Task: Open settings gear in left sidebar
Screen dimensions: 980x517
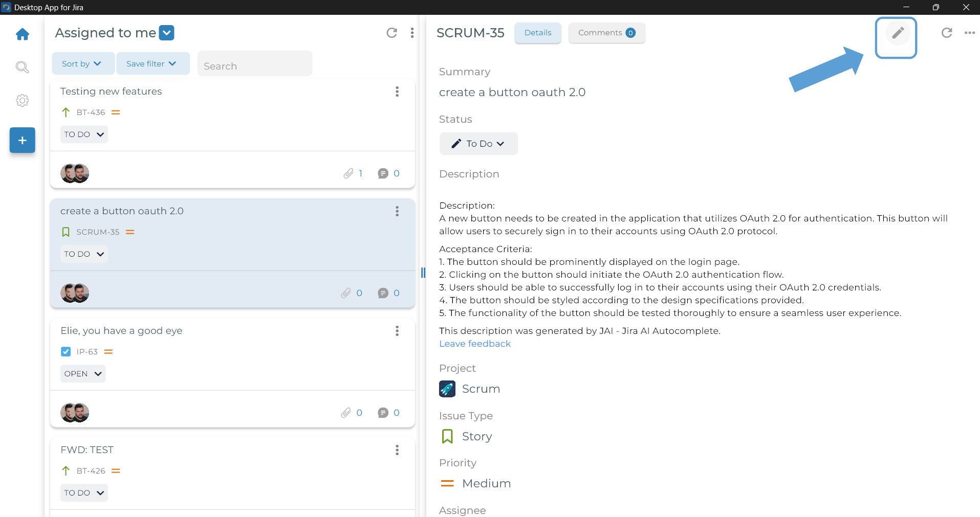Action: pos(22,100)
